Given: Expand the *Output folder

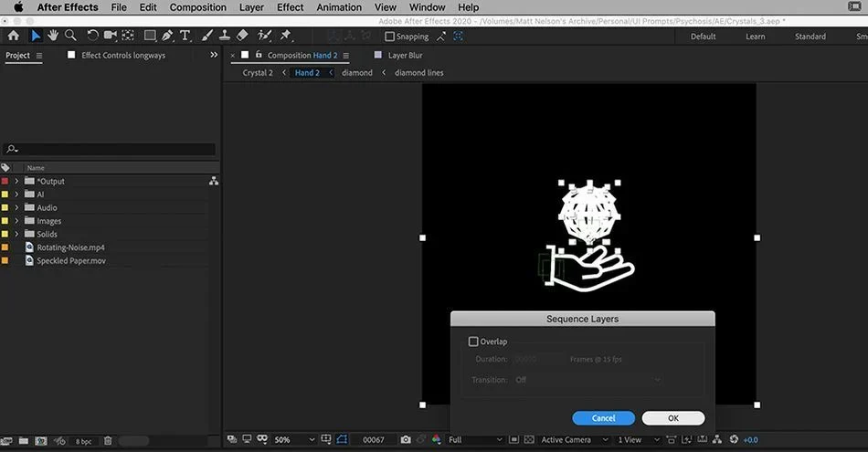Looking at the screenshot, I should coord(16,181).
